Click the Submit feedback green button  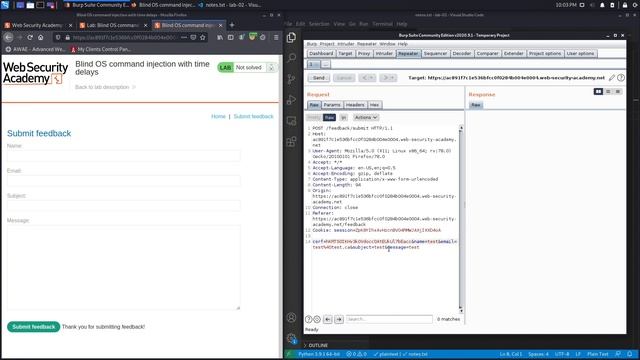pos(33,327)
